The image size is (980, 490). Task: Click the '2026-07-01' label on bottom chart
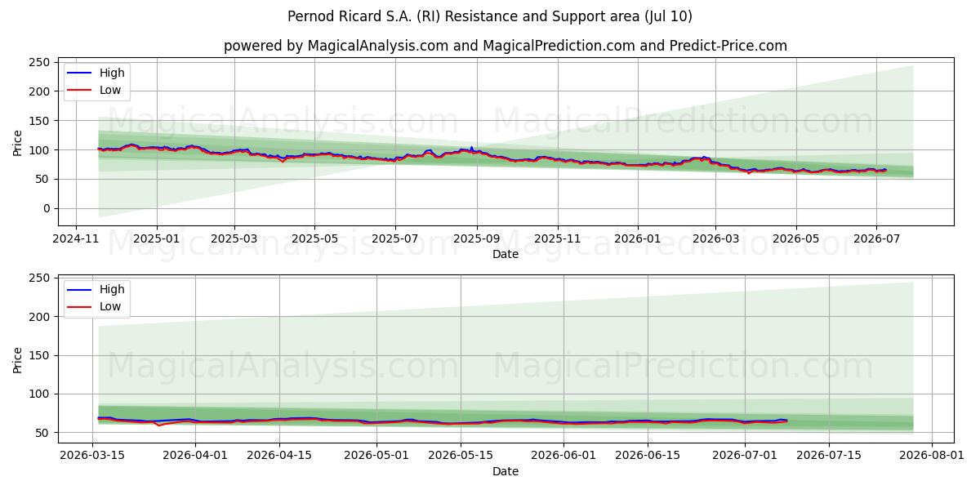pos(745,456)
